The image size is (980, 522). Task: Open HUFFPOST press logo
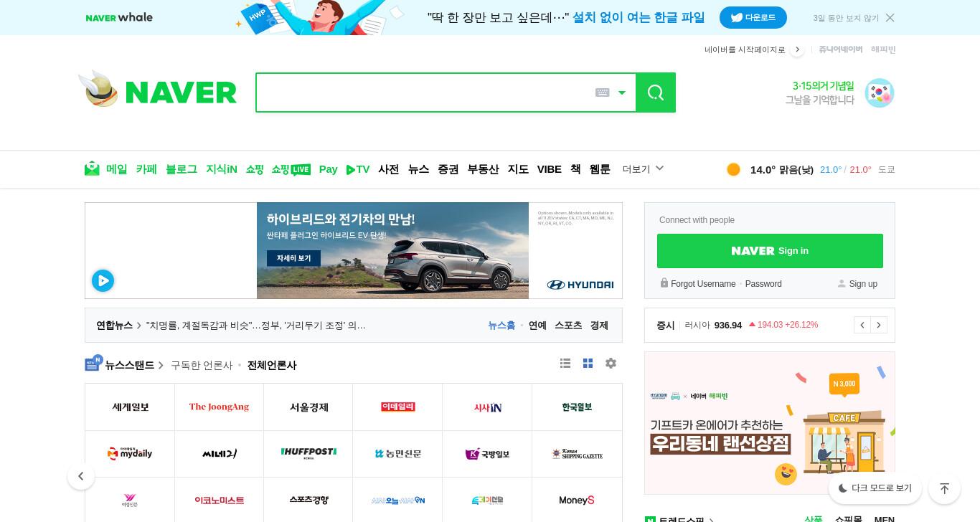[x=308, y=454]
